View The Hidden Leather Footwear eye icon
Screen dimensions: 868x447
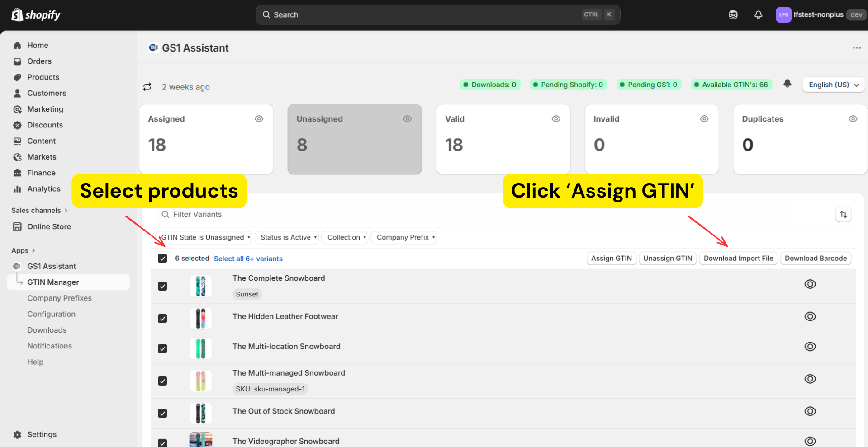point(810,316)
